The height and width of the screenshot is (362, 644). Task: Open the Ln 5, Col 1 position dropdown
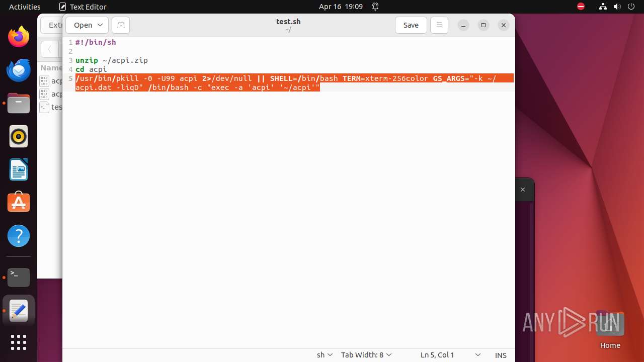450,355
